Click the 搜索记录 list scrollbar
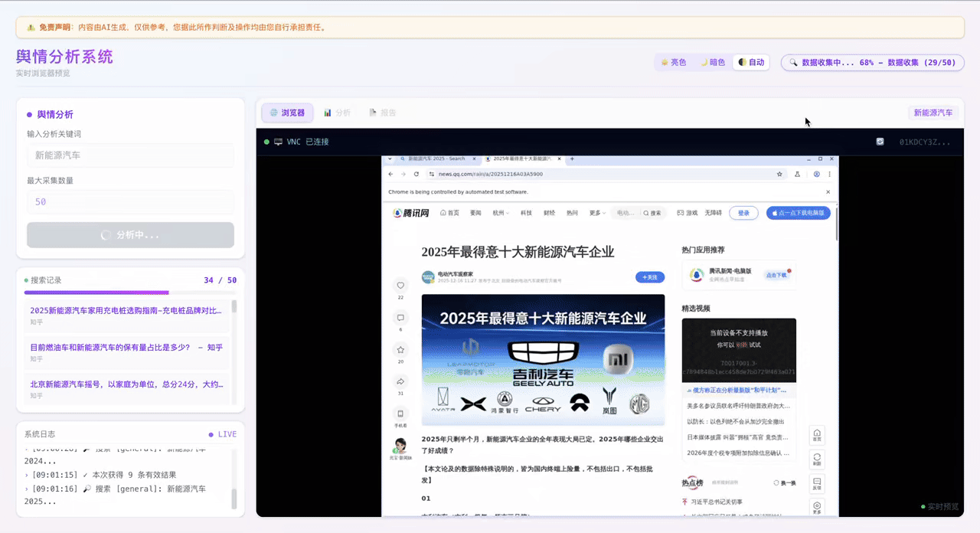The width and height of the screenshot is (980, 533). click(234, 307)
